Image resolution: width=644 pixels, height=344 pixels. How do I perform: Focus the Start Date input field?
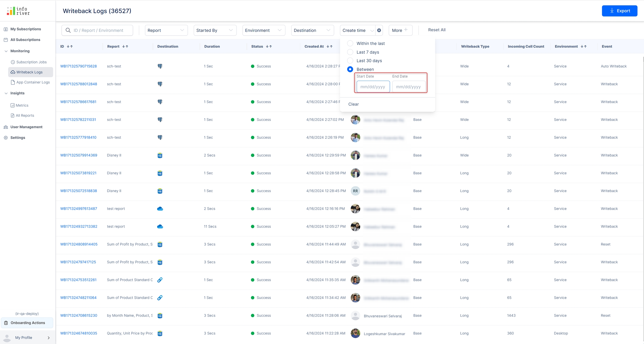point(373,87)
